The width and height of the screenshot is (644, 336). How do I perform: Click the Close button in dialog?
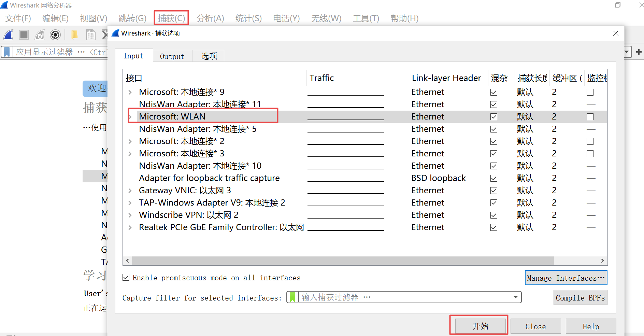pos(535,326)
